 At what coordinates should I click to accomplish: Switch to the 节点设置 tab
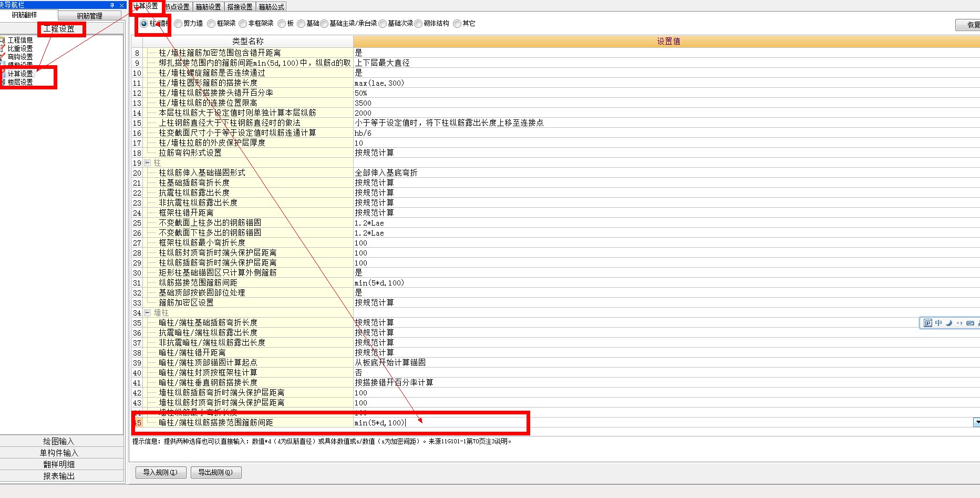(177, 7)
